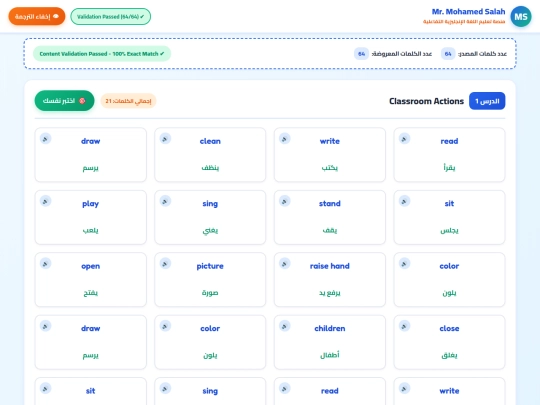Speaker icon on color card beside raise hand
This screenshot has width=540, height=405.
click(404, 264)
